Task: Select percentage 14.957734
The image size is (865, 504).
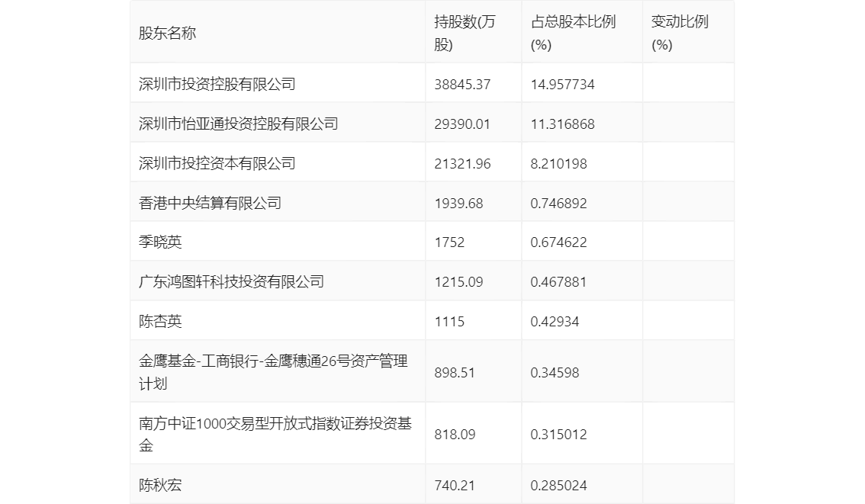Action: coord(563,85)
